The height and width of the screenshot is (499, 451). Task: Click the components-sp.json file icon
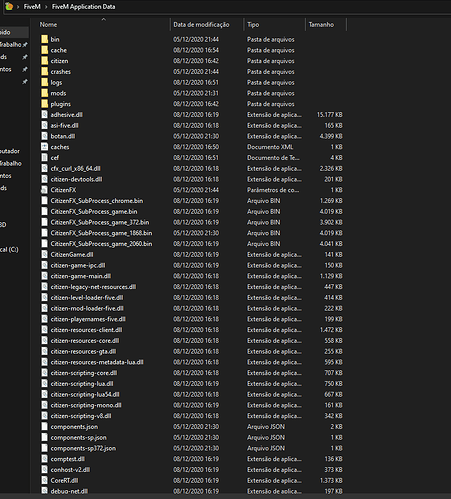pyautogui.click(x=45, y=437)
